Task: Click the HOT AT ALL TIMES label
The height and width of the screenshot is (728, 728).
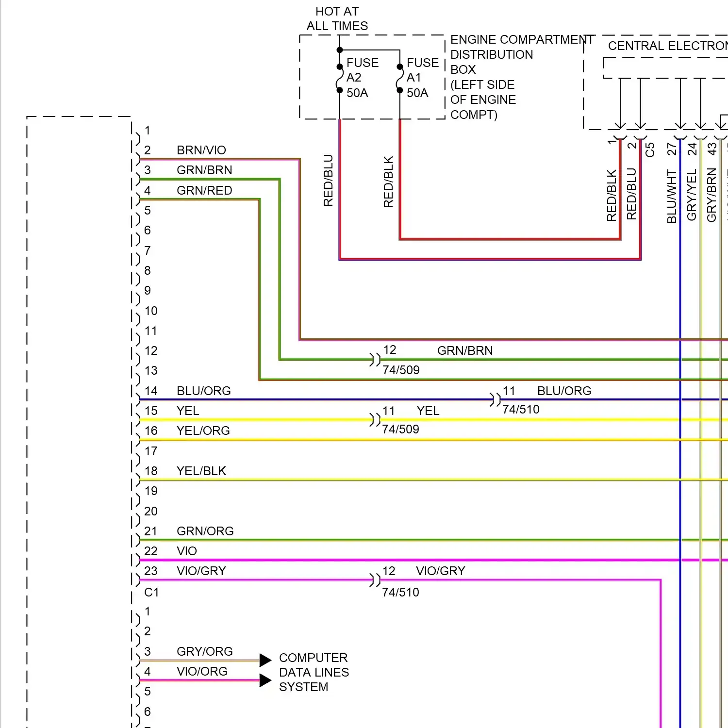Action: pos(337,18)
